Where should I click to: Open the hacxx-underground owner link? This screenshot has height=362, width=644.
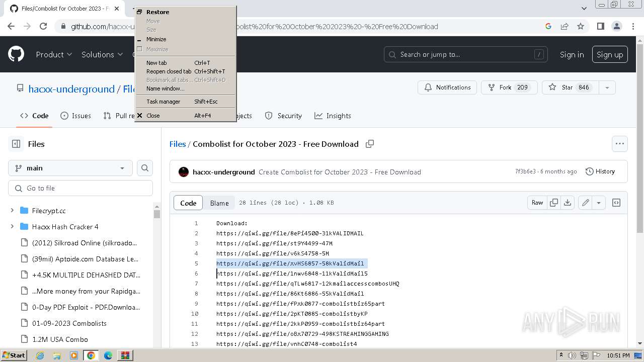(x=71, y=89)
